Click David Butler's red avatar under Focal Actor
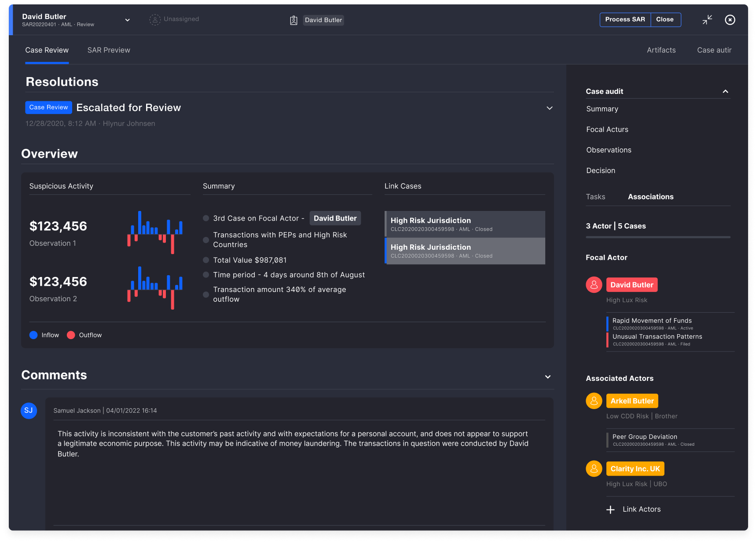The width and height of the screenshot is (756, 543). point(594,284)
